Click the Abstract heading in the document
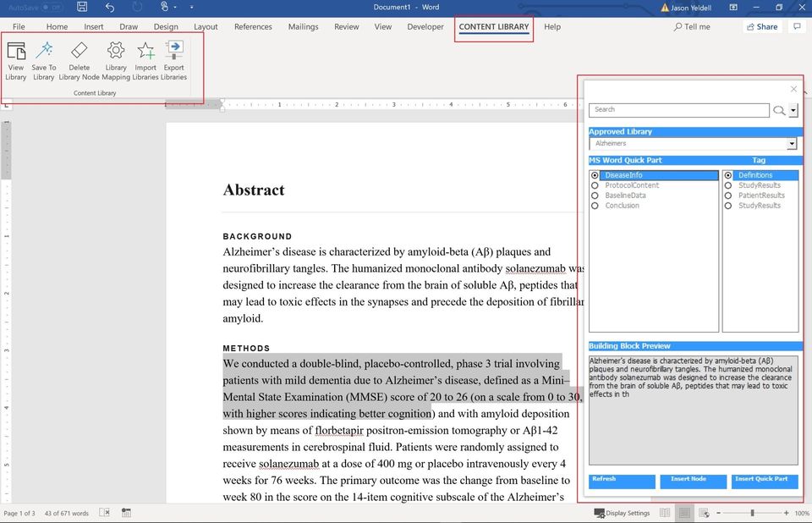Image resolution: width=812 pixels, height=523 pixels. point(254,190)
